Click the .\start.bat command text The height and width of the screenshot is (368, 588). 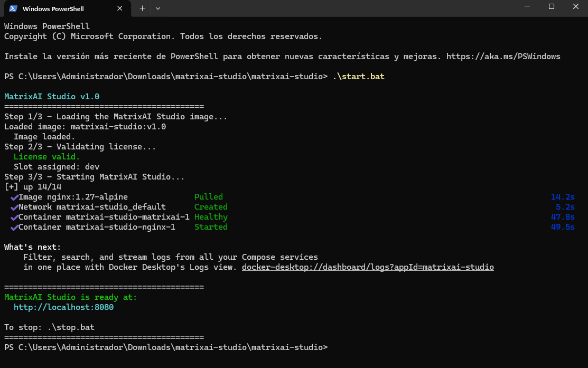pyautogui.click(x=359, y=77)
